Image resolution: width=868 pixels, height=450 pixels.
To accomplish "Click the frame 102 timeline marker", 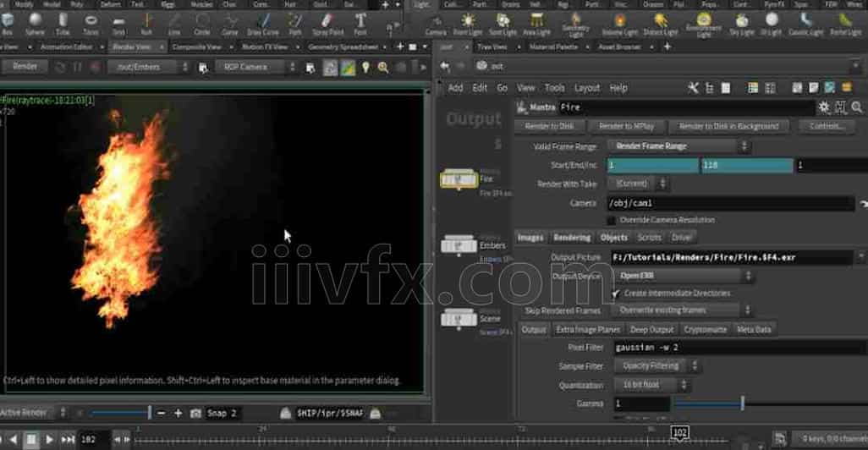I will 679,432.
